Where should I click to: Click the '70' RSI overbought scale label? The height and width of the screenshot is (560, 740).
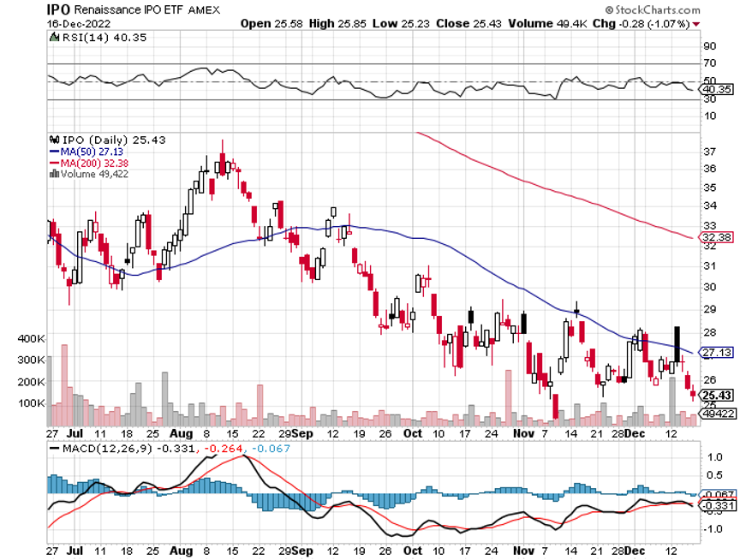[x=710, y=63]
